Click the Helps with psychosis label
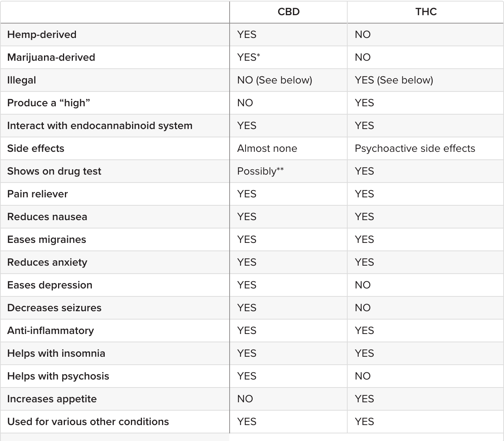Viewport: 504px width, 441px height. (58, 376)
